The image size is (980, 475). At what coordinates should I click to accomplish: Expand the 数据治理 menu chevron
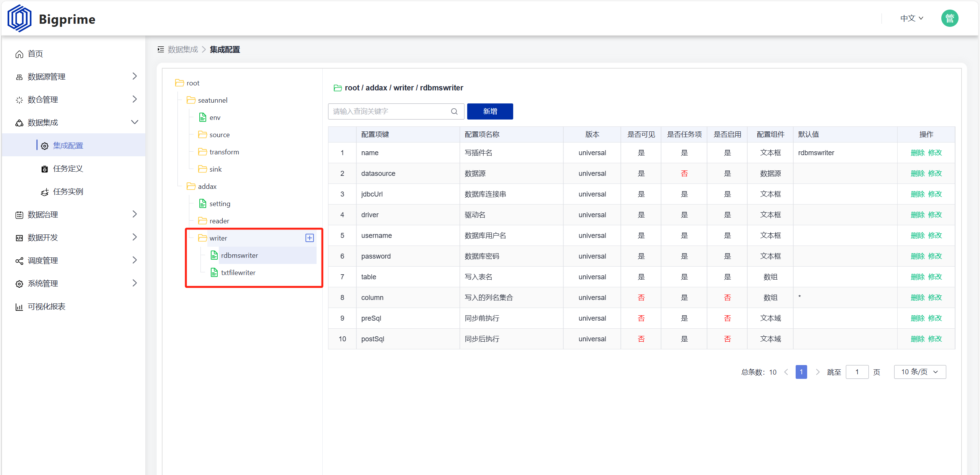pyautogui.click(x=135, y=214)
